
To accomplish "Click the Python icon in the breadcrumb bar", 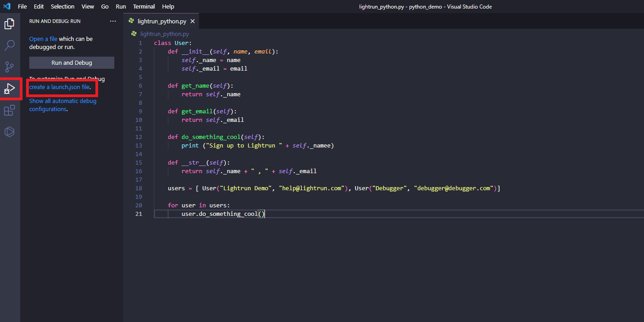I will click(x=134, y=34).
